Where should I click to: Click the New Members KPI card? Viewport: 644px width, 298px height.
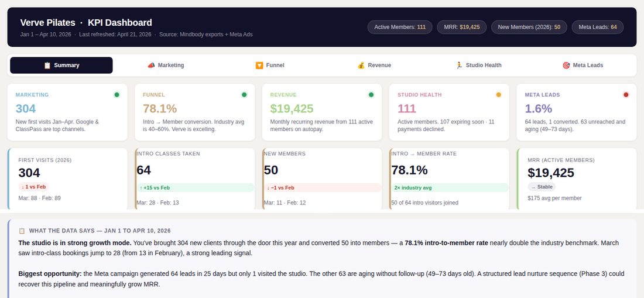(x=322, y=179)
